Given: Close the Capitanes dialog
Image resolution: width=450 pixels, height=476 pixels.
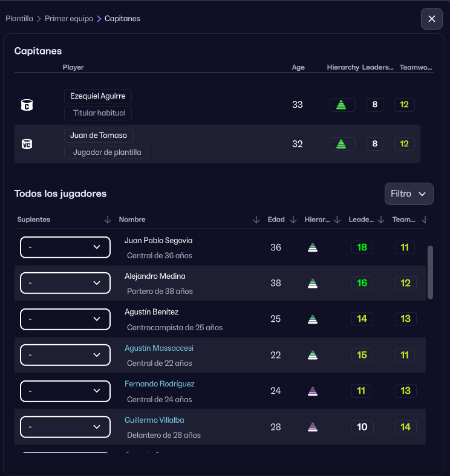Looking at the screenshot, I should [x=432, y=19].
